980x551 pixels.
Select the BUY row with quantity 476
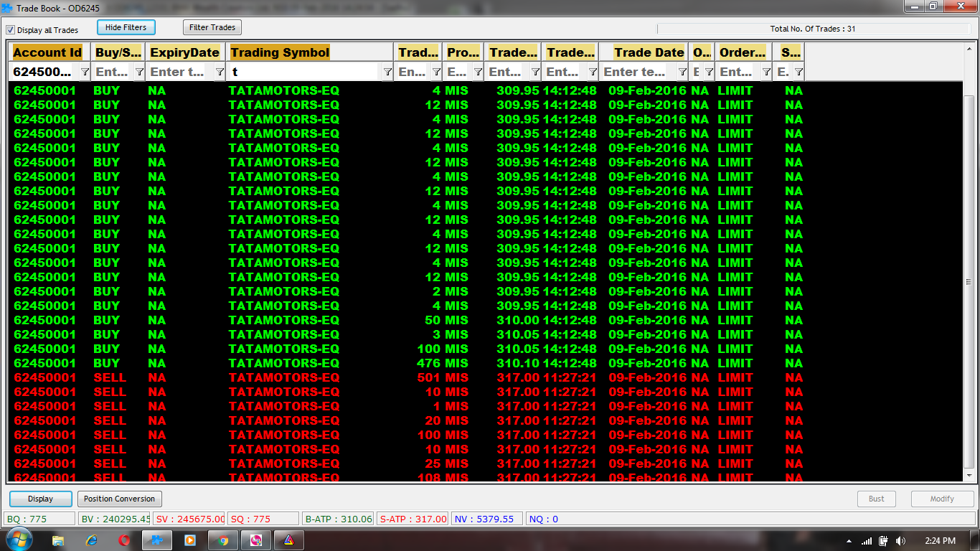pyautogui.click(x=485, y=363)
